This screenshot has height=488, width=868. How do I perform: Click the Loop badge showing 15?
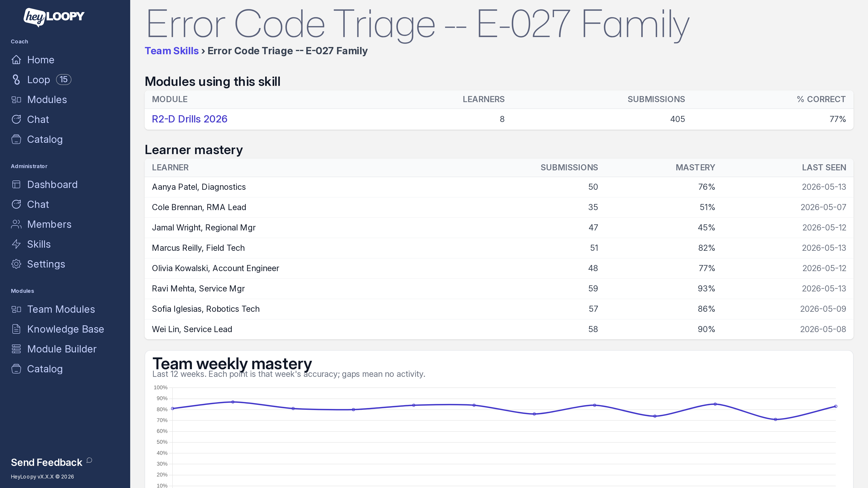click(x=63, y=80)
